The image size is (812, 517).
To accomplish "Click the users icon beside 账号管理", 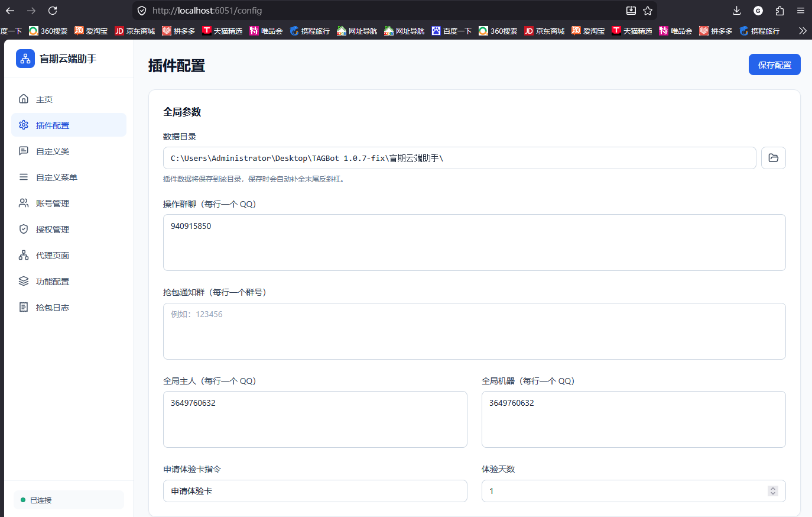I will pos(24,203).
